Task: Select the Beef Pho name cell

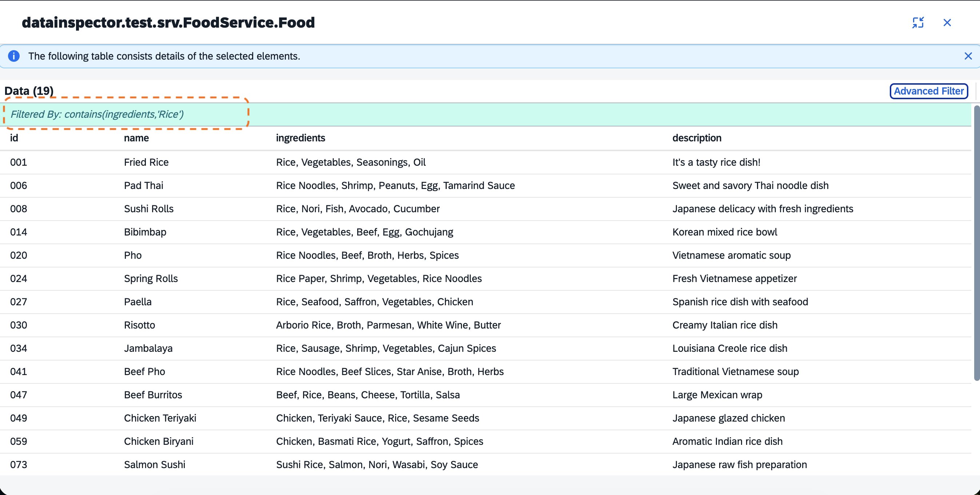Action: coord(144,371)
